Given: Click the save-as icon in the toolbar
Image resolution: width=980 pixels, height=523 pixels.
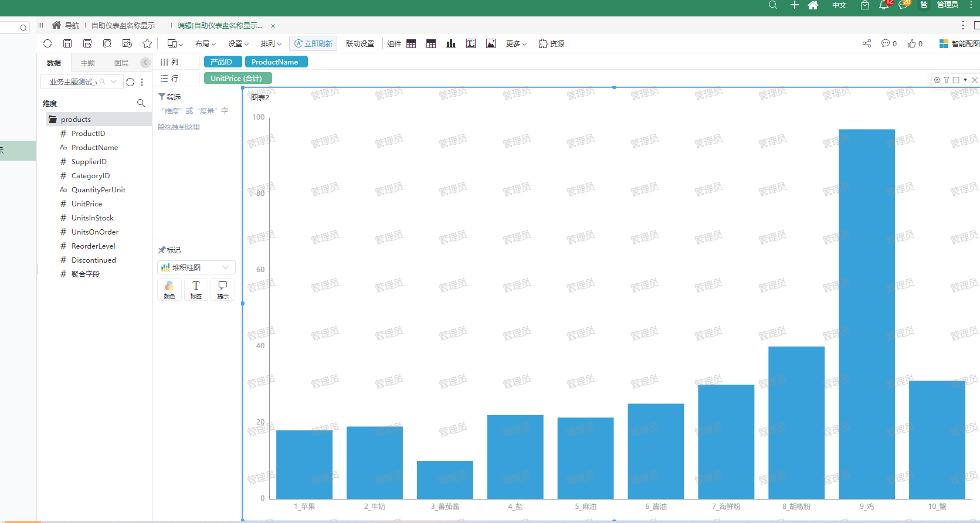Looking at the screenshot, I should (x=87, y=43).
